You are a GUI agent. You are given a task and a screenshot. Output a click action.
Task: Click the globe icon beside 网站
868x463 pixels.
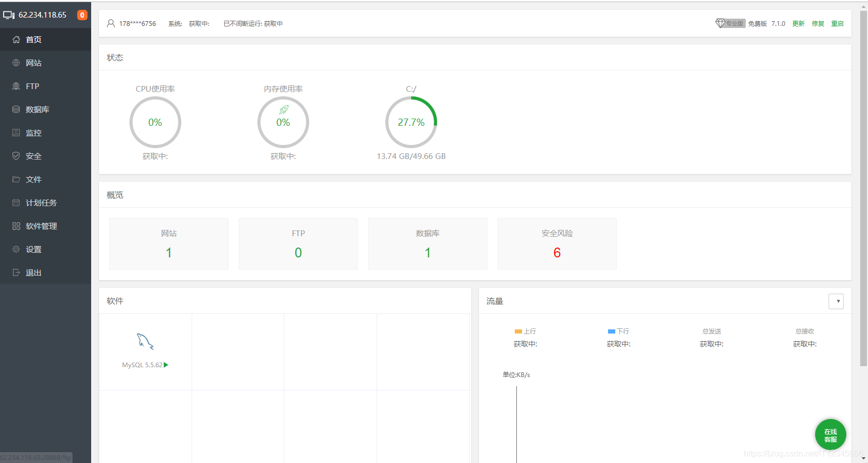[16, 63]
